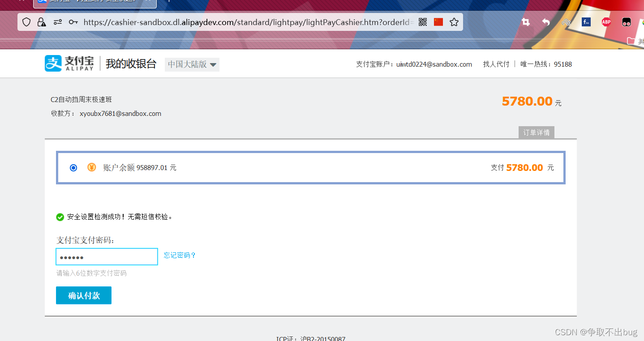Viewport: 644px width, 341px height.
Task: Click the payee xyoubx7681@sandbox.com text
Action: click(120, 114)
